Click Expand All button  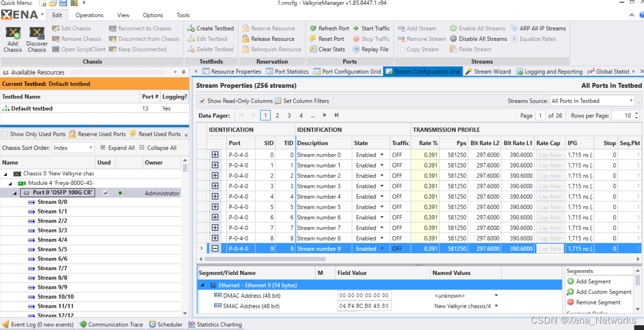118,148
